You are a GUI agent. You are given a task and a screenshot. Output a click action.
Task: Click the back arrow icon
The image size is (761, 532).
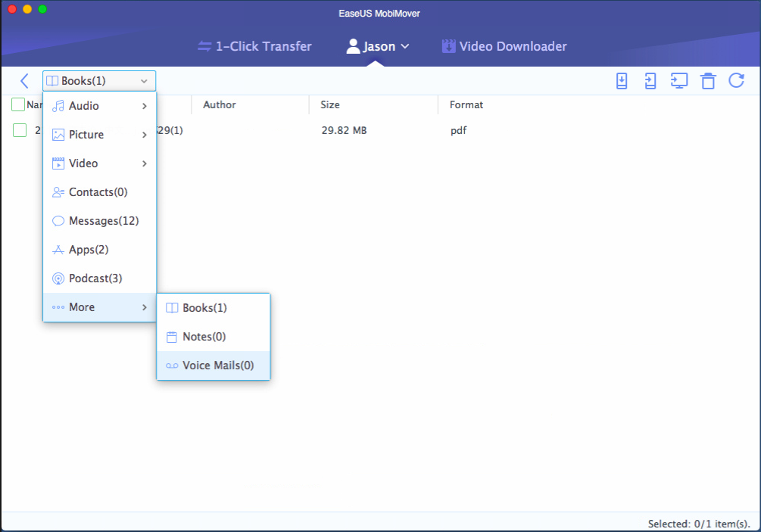coord(25,81)
